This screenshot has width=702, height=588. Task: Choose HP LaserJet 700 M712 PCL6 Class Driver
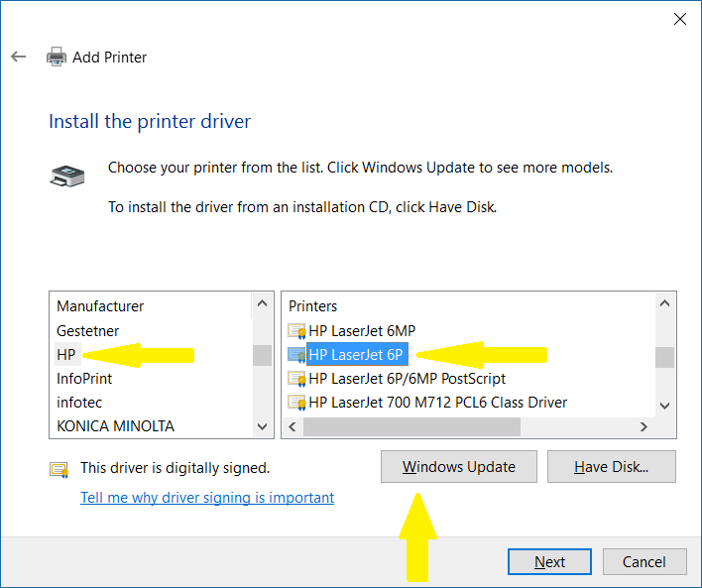pyautogui.click(x=438, y=403)
